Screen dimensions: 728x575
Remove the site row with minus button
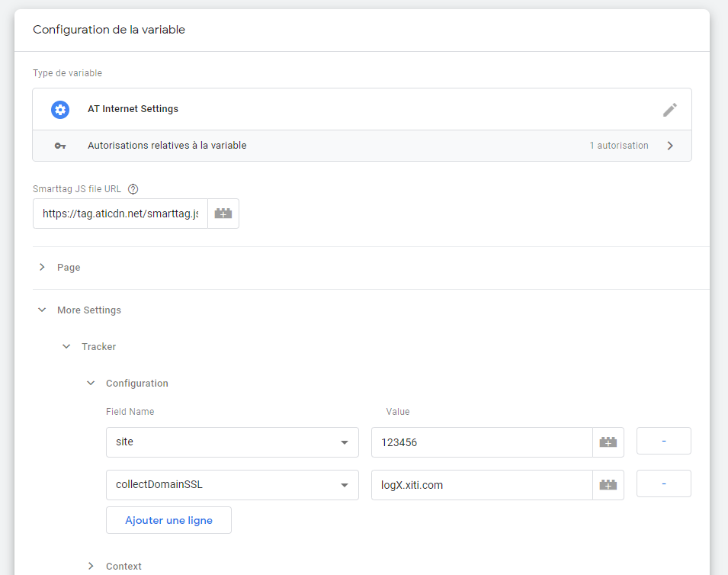click(663, 442)
